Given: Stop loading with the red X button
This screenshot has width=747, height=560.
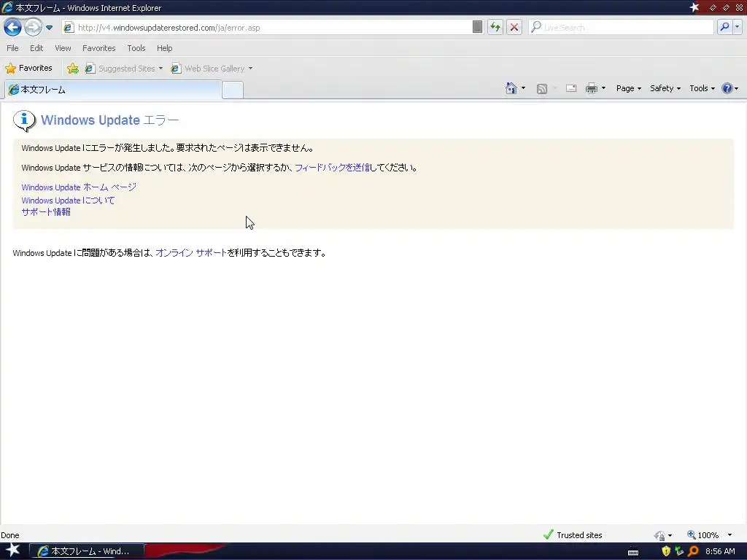Looking at the screenshot, I should (x=514, y=27).
